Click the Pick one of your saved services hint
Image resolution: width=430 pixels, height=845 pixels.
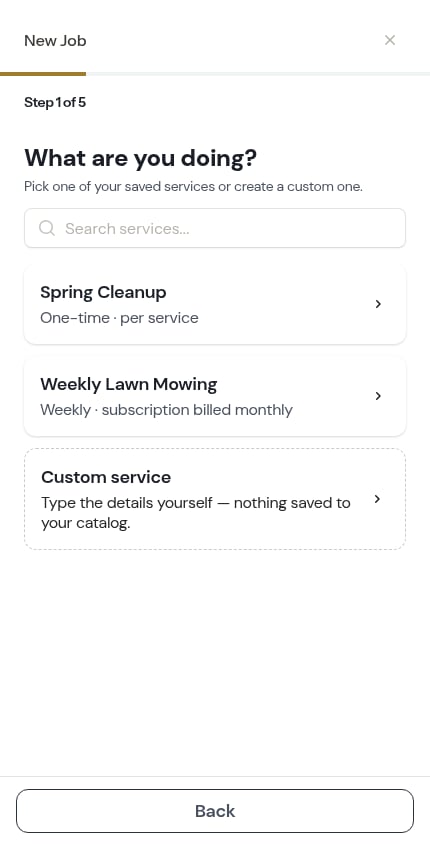pyautogui.click(x=193, y=187)
